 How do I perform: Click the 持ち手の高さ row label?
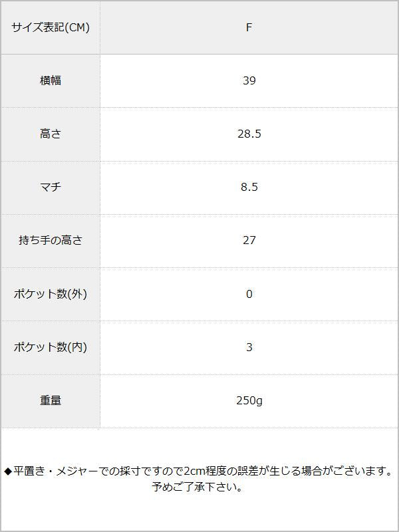[51, 240]
